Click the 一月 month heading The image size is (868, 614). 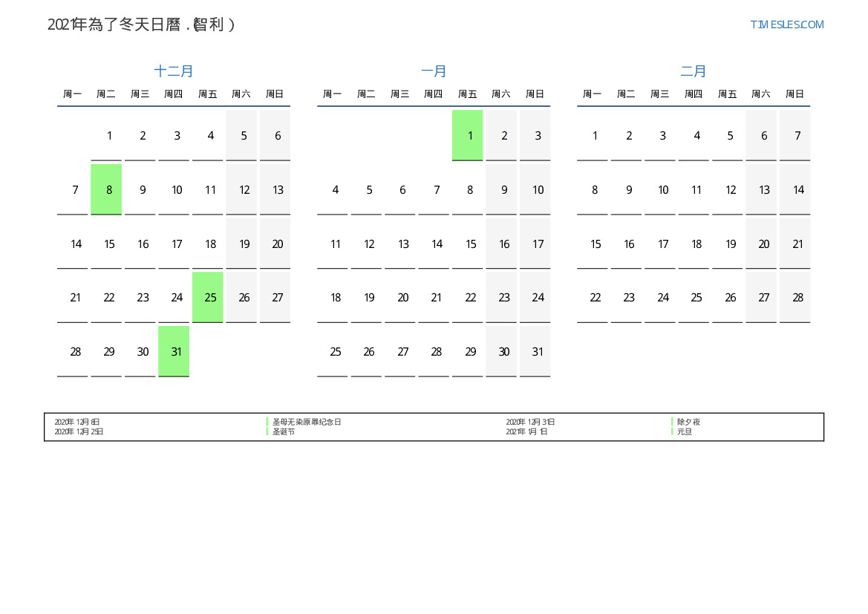[x=434, y=71]
